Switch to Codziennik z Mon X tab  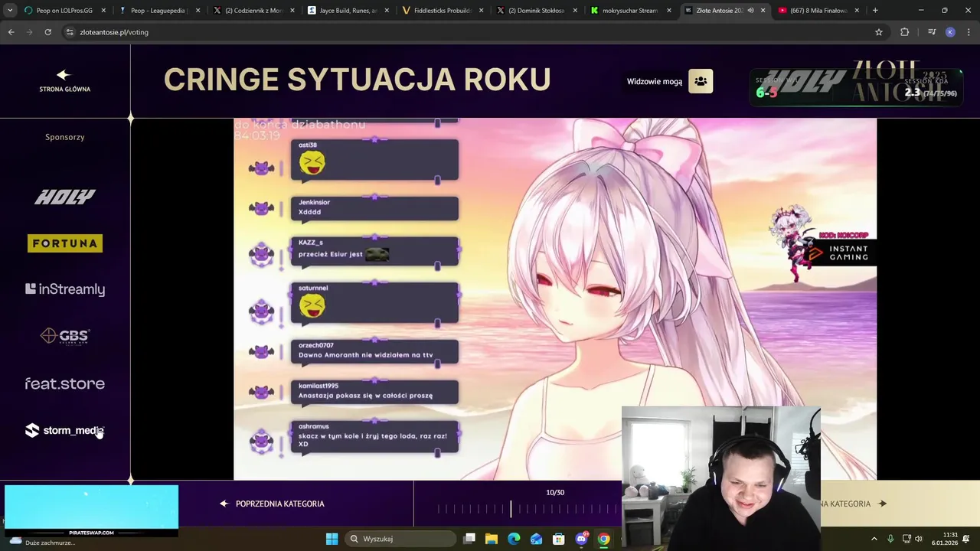click(x=253, y=11)
